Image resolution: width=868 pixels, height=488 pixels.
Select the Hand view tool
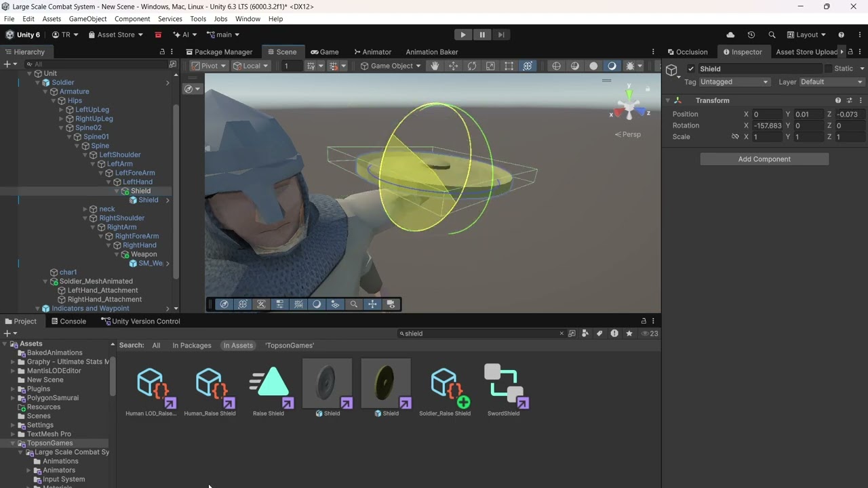[x=435, y=66]
